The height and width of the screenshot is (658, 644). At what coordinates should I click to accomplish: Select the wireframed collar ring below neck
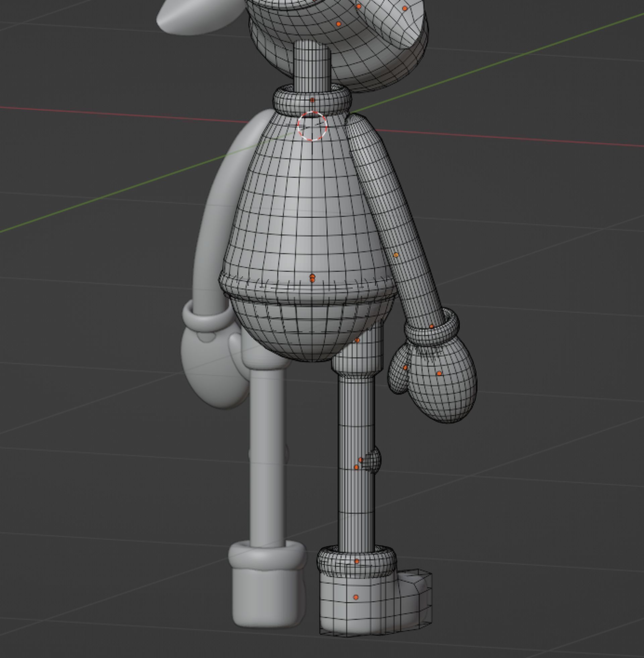[312, 100]
